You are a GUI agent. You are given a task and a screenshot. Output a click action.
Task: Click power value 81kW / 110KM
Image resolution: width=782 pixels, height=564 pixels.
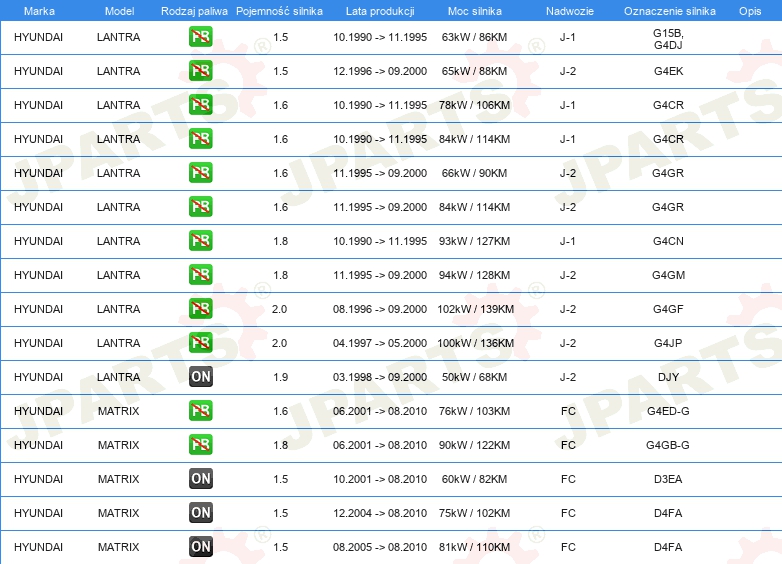tap(474, 547)
